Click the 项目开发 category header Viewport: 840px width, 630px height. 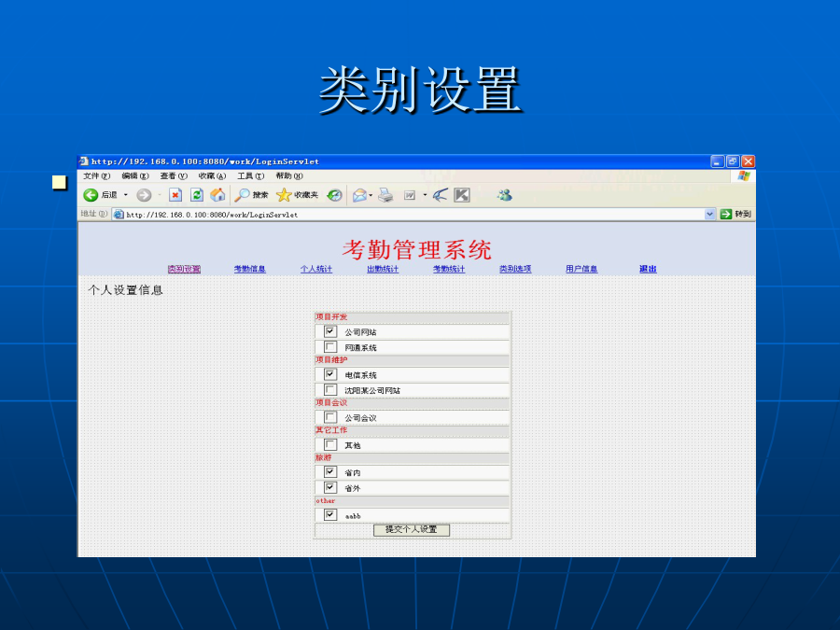pyautogui.click(x=331, y=317)
